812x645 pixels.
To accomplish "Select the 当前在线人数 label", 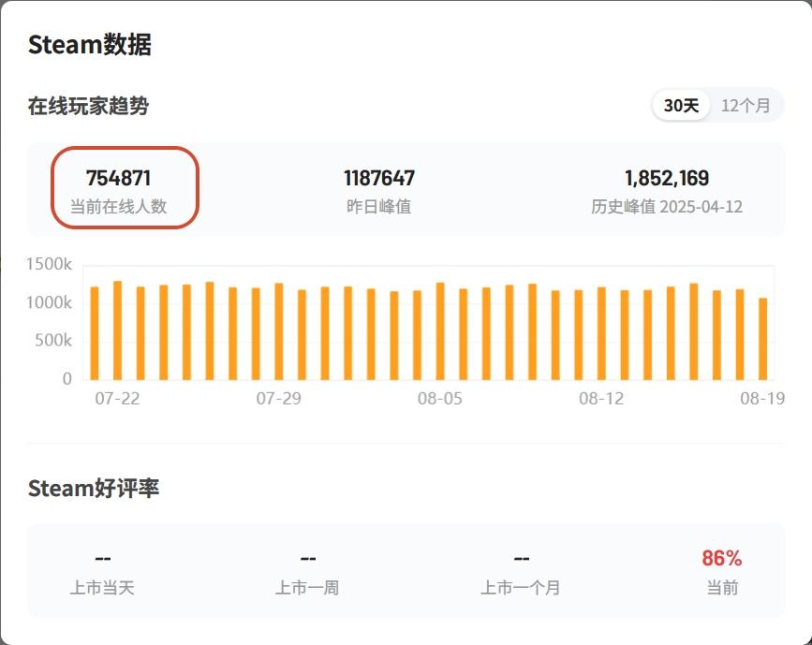I will [119, 207].
